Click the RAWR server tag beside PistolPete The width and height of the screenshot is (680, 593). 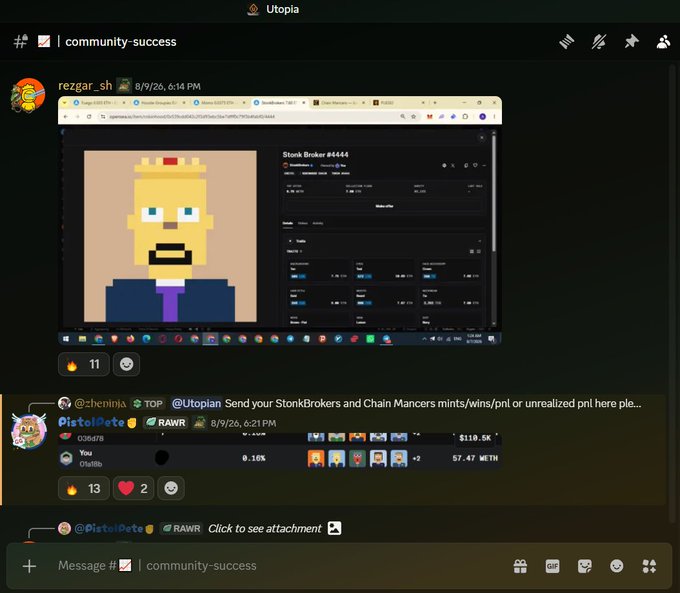[x=165, y=422]
